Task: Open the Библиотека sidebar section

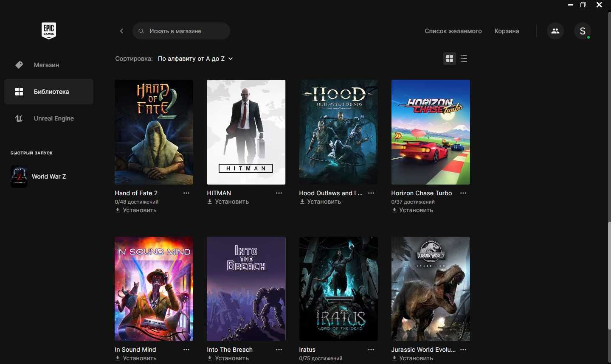Action: pyautogui.click(x=49, y=92)
